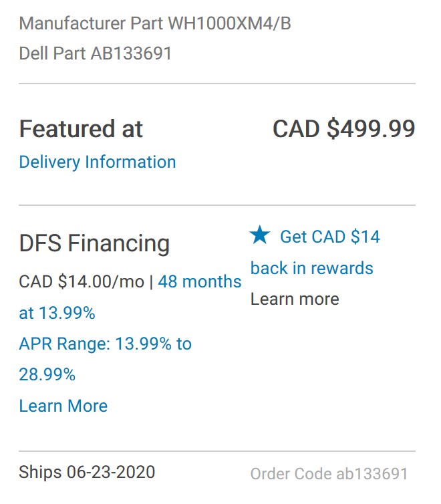This screenshot has width=441, height=504.
Task: Click the 'Ships' label
Action: point(40,472)
